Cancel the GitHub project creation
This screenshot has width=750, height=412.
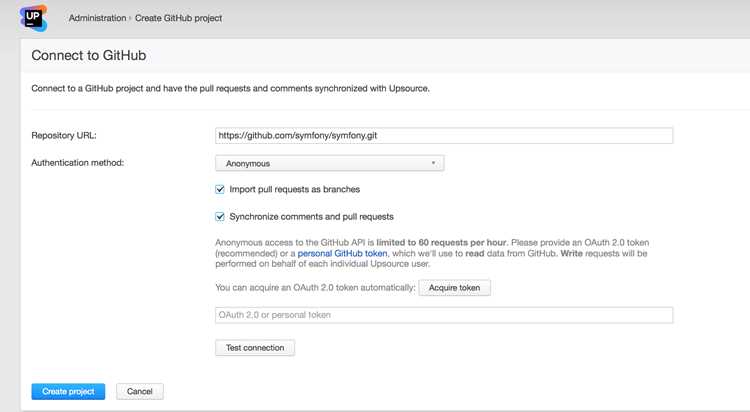coord(140,391)
